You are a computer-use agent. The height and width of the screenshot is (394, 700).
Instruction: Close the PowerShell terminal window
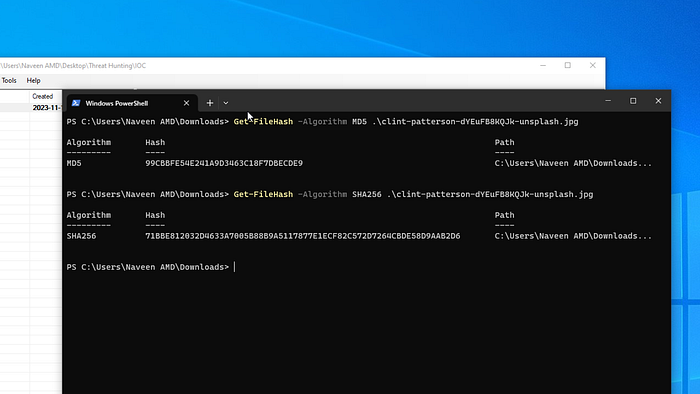pos(658,101)
